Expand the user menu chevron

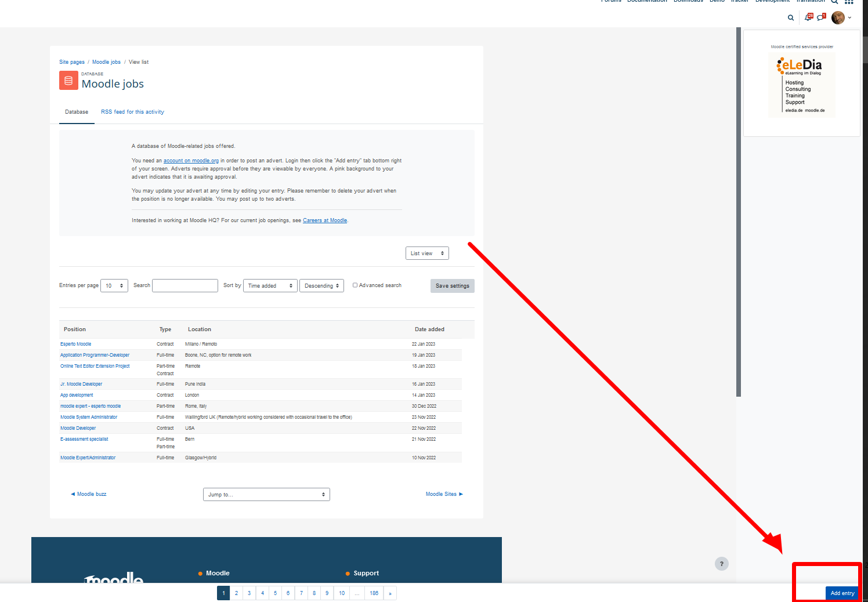(x=849, y=18)
